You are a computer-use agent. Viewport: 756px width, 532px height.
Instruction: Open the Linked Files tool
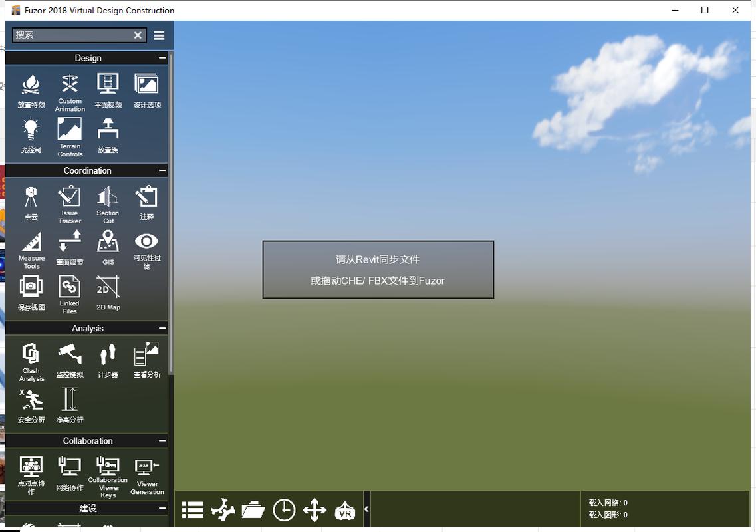pos(69,294)
